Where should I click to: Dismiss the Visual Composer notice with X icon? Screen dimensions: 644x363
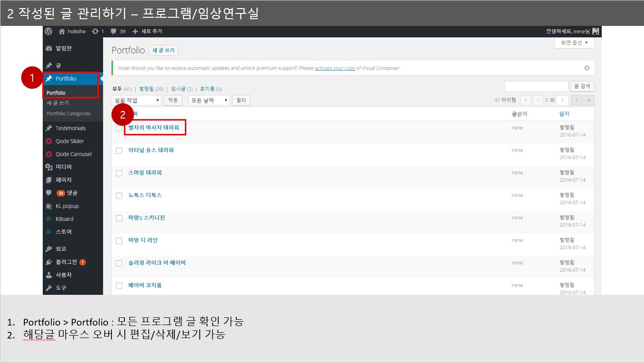pyautogui.click(x=586, y=68)
